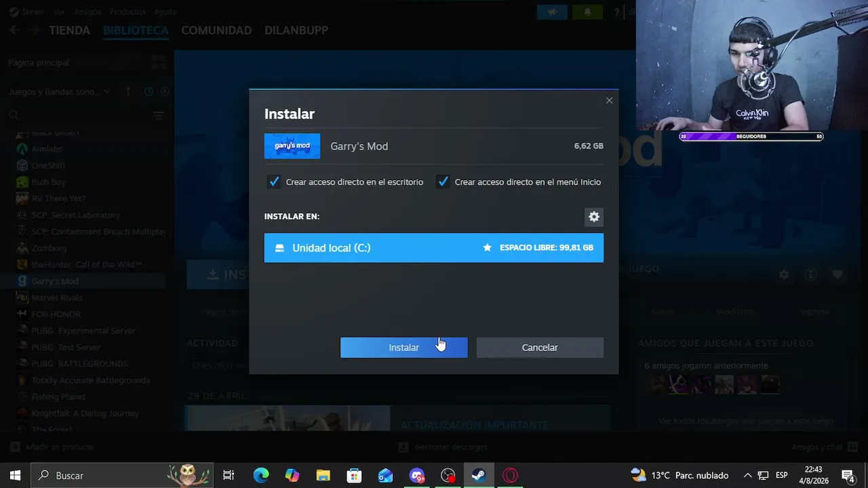Select OneShift in the game list
The width and height of the screenshot is (868, 488).
pos(48,165)
